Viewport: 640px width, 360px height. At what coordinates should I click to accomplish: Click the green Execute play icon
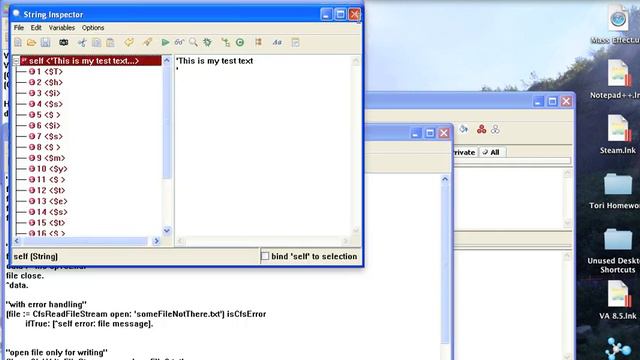[x=165, y=42]
